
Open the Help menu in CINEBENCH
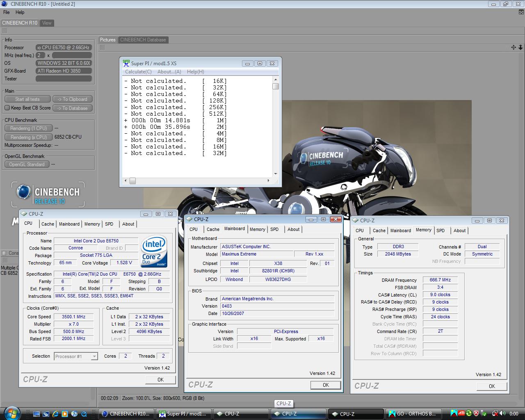tap(20, 12)
